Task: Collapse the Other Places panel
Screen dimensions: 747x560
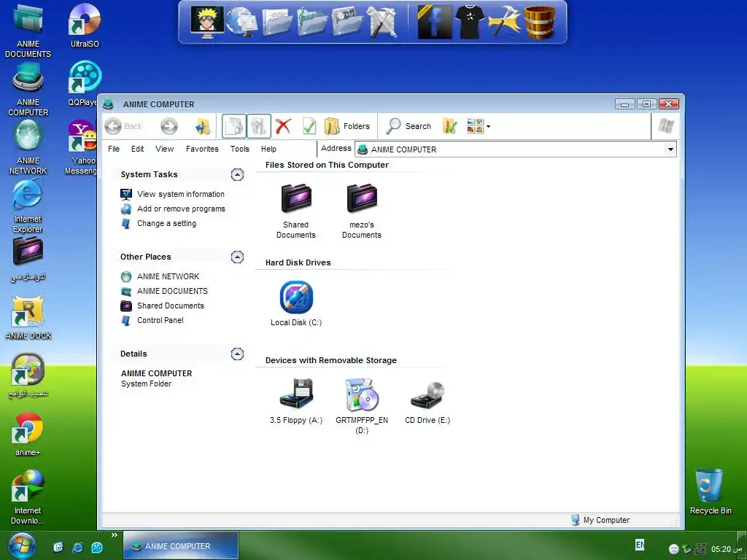Action: pyautogui.click(x=237, y=257)
